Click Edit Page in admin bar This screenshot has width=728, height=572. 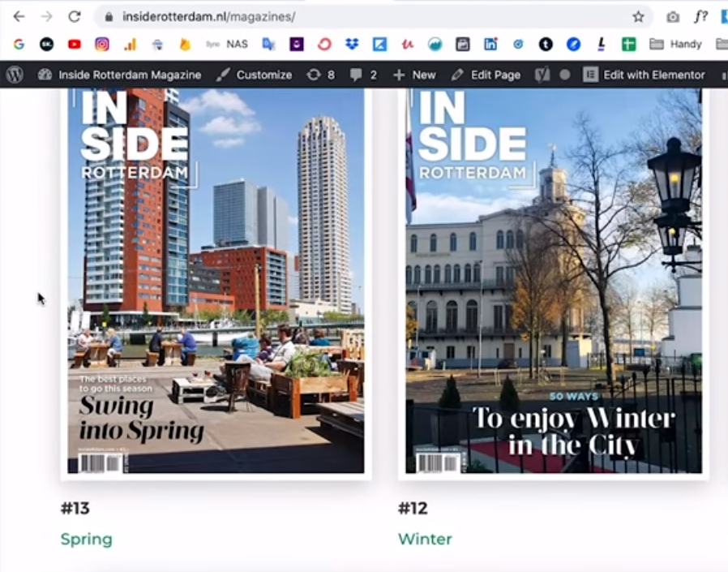tap(486, 75)
